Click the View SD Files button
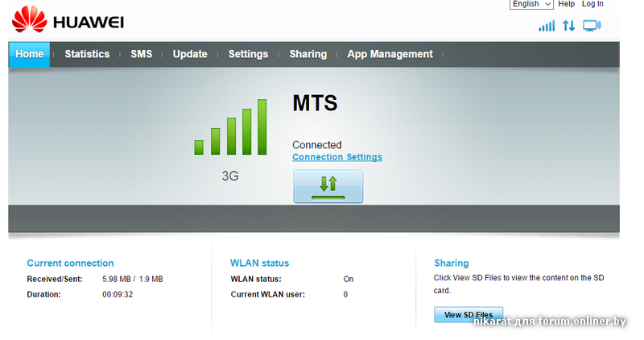The height and width of the screenshot is (340, 644). pos(469,314)
